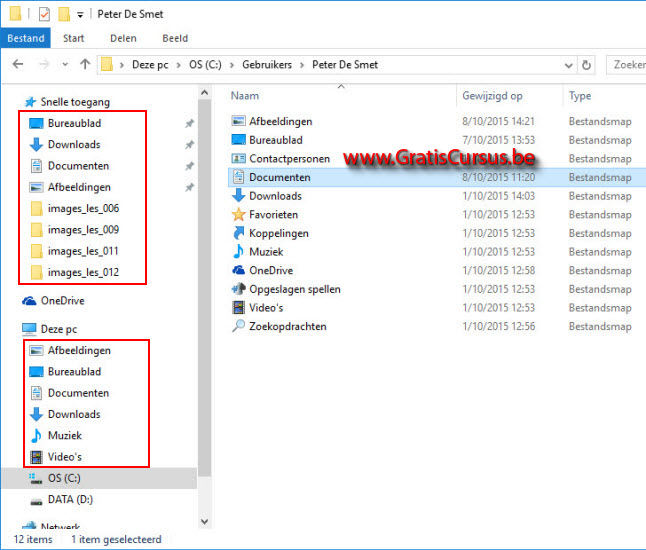The image size is (646, 550).
Task: Open the images_les_006 folder
Action: (83, 208)
